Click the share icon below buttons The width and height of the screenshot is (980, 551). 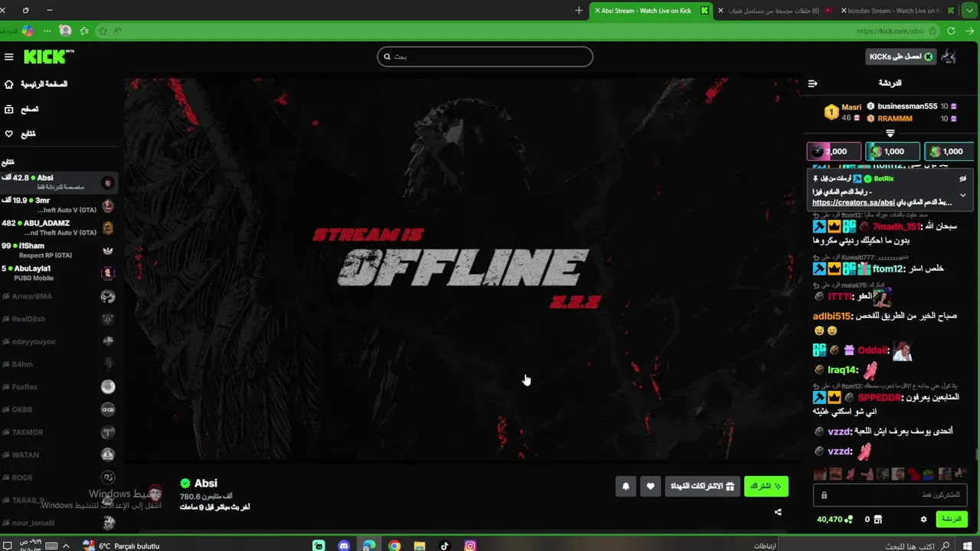click(x=778, y=512)
